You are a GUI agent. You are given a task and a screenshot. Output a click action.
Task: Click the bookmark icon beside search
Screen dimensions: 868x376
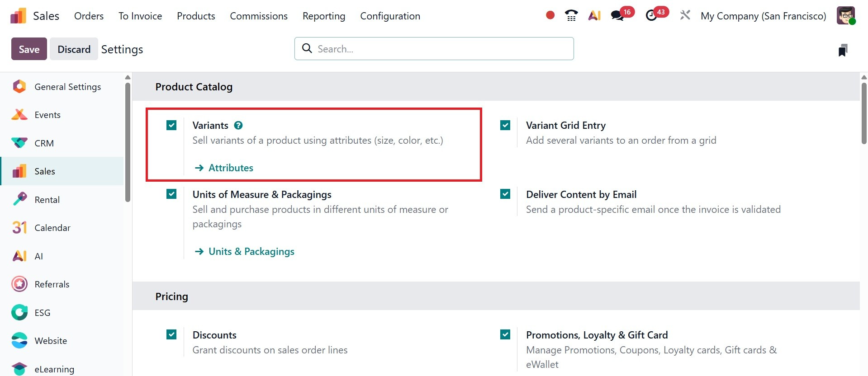pos(843,50)
